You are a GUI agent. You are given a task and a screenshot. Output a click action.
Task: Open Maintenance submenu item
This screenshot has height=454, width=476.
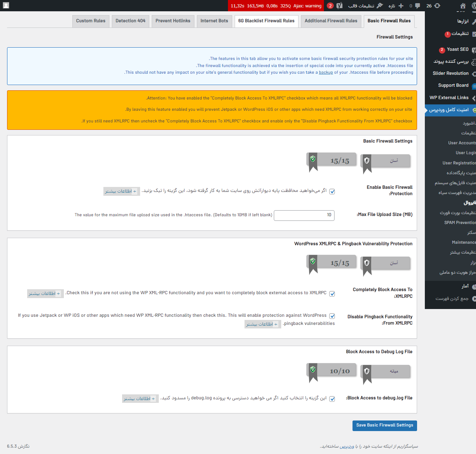coord(464,242)
